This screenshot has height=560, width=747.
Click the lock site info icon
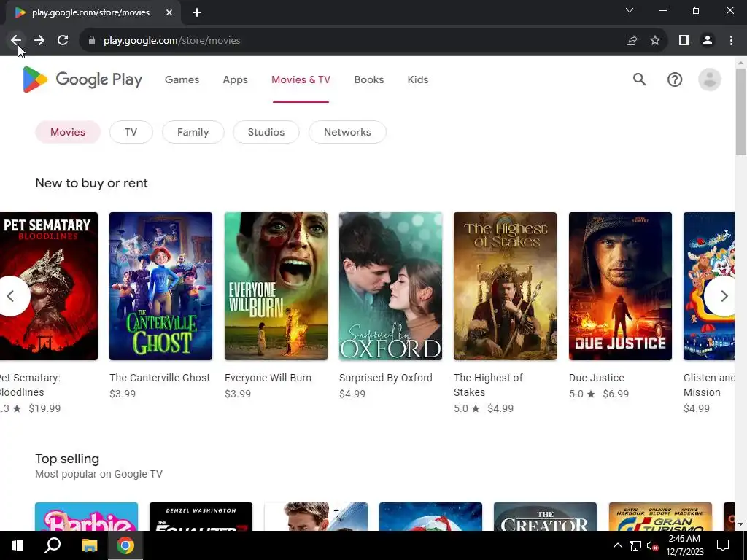point(92,41)
